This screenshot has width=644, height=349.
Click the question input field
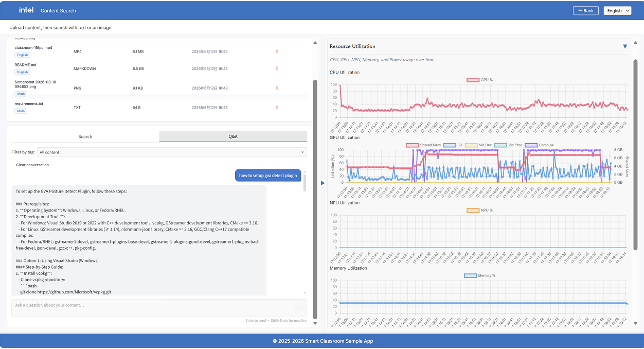[159, 308]
